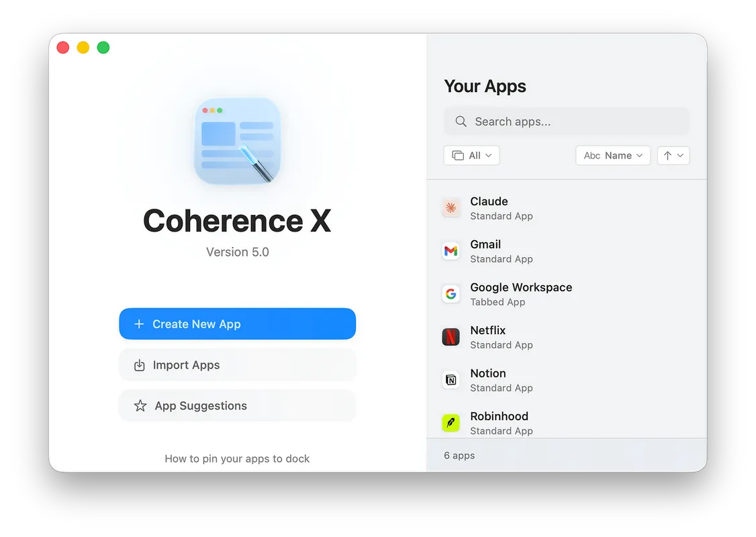Viewport: 756px width, 537px height.
Task: Open the how to pin apps link
Action: 237,458
